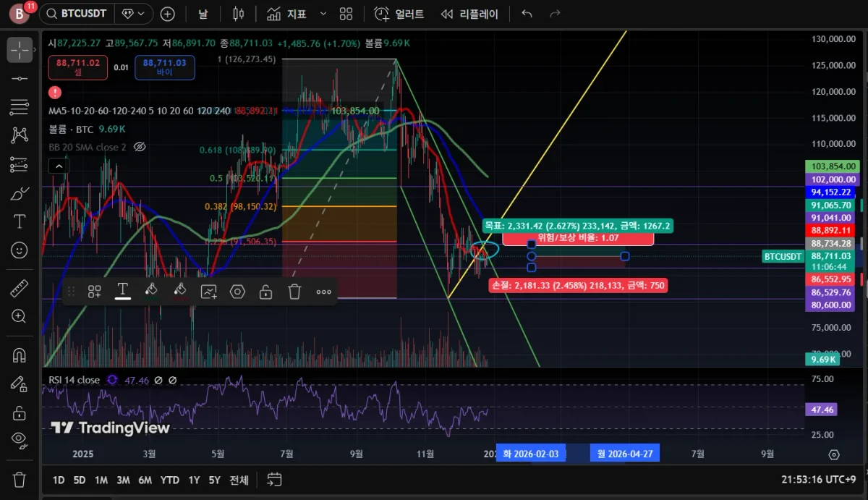
Task: Open the go-to-date calendar icon
Action: [274, 479]
